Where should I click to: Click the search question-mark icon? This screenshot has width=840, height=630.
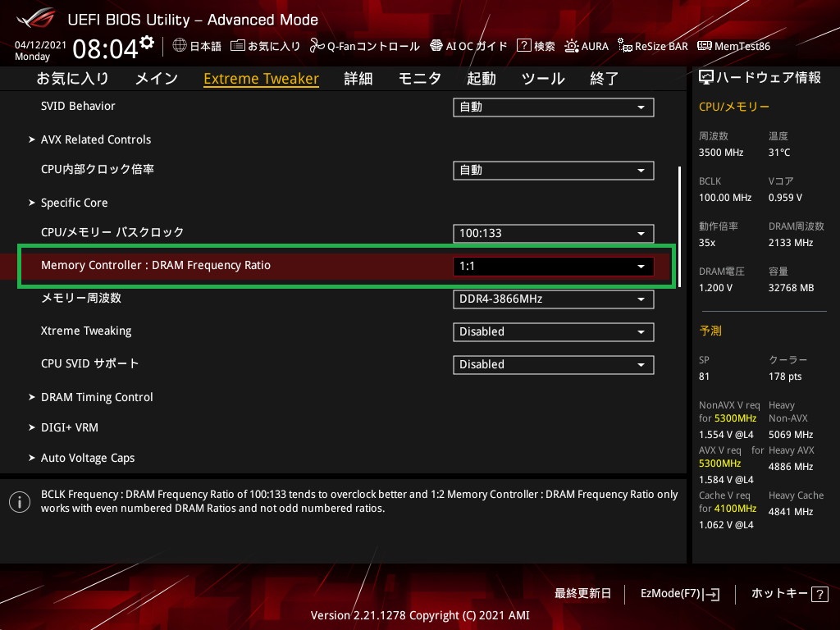523,46
